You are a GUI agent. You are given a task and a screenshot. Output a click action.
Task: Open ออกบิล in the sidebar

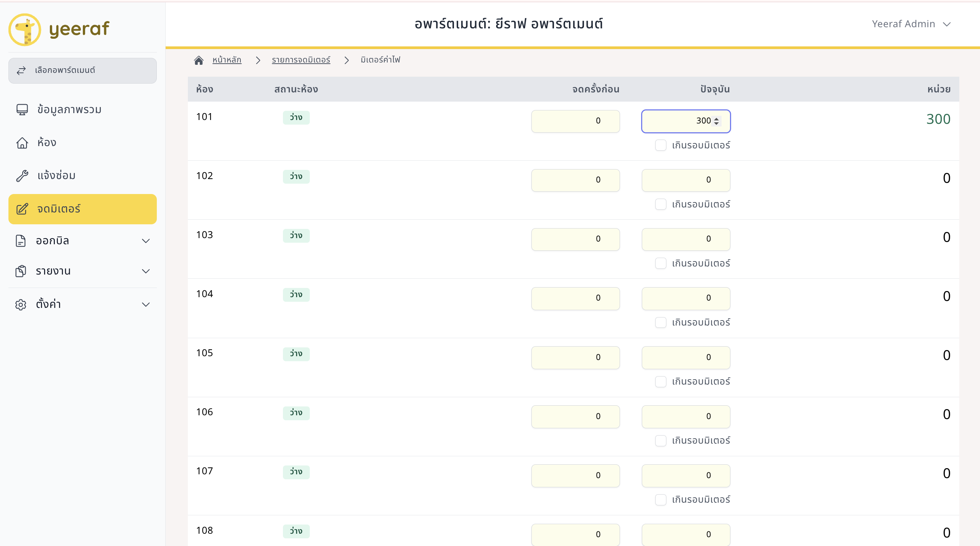82,241
